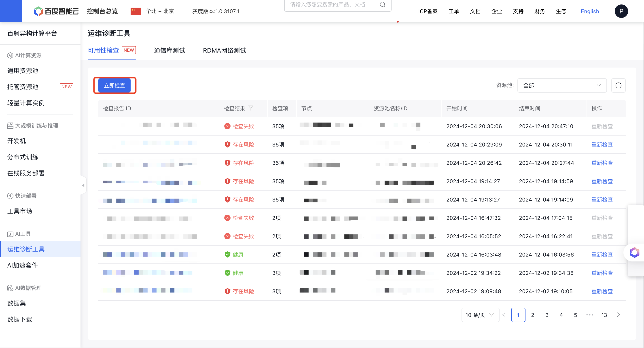
Task: Click 重新检查 for 2024-12-02 19:09:48 row
Action: 602,291
